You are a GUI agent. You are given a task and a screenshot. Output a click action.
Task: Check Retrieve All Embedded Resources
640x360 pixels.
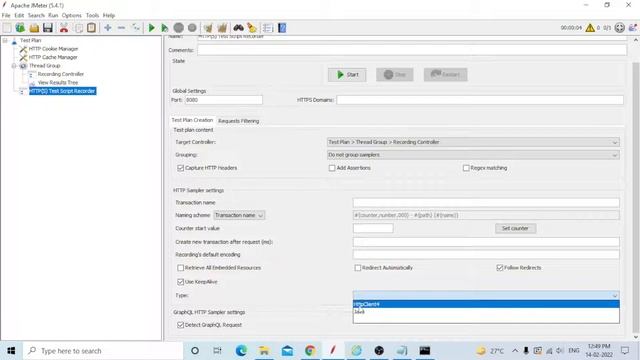click(180, 268)
